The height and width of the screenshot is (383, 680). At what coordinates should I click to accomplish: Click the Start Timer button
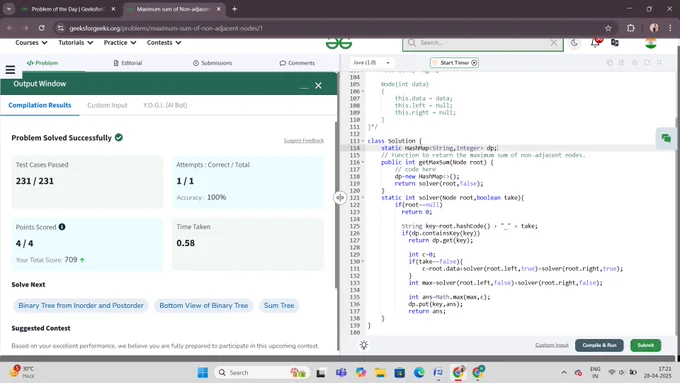454,63
